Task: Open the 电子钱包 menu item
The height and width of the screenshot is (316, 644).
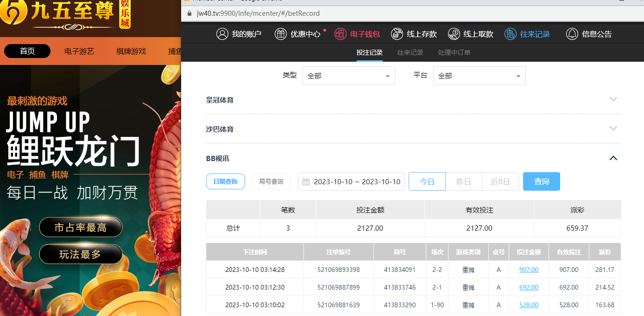Action: point(357,34)
